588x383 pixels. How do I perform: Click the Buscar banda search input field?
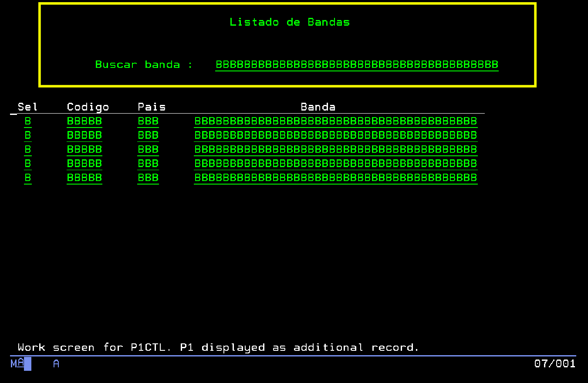point(357,65)
